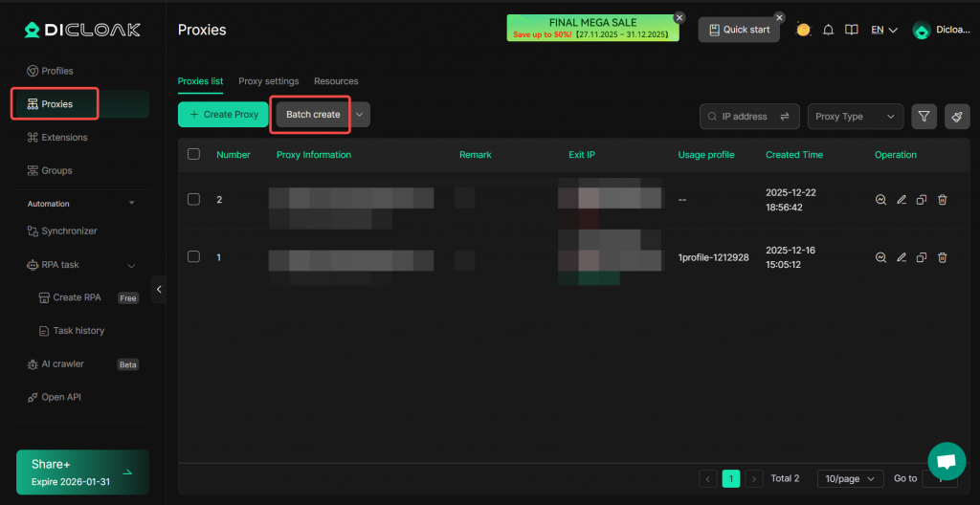Change the 10/page pagination dropdown
The width and height of the screenshot is (980, 505).
[x=850, y=478]
